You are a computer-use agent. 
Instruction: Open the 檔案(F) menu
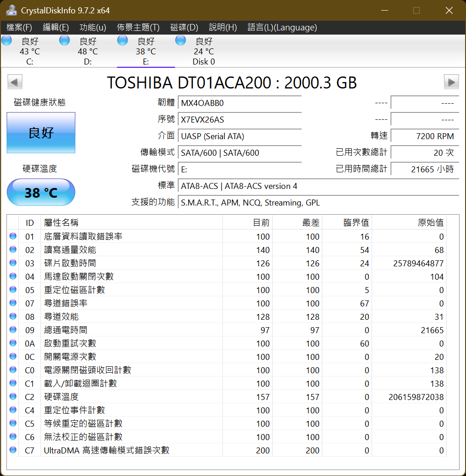click(19, 28)
